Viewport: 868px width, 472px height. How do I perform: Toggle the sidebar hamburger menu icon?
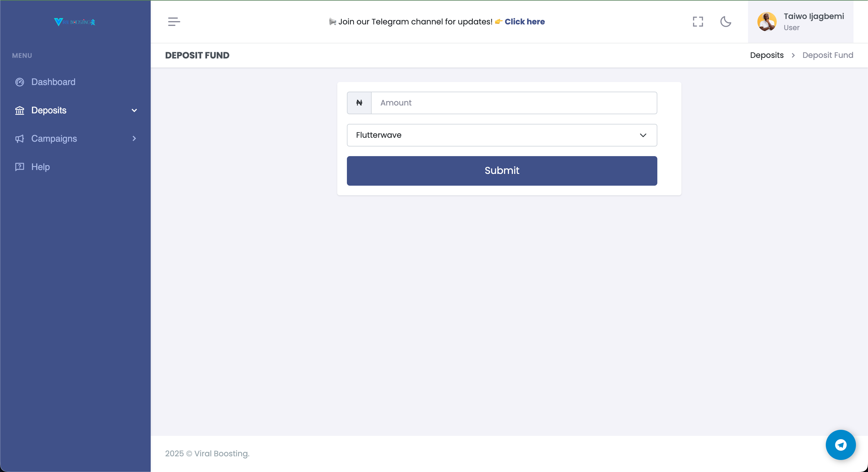coord(174,22)
